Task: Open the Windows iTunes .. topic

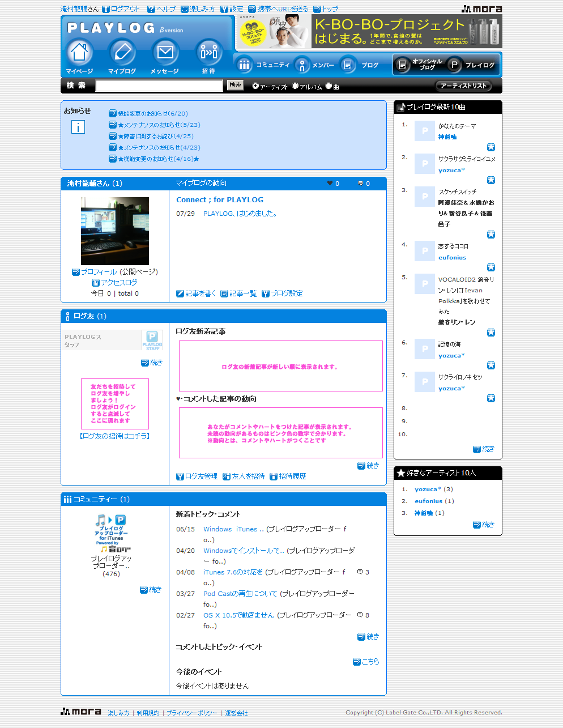Action: 233,529
